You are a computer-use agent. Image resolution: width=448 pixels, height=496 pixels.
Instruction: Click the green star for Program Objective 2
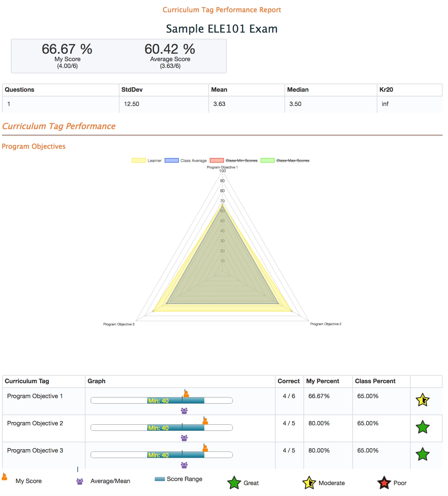click(423, 427)
